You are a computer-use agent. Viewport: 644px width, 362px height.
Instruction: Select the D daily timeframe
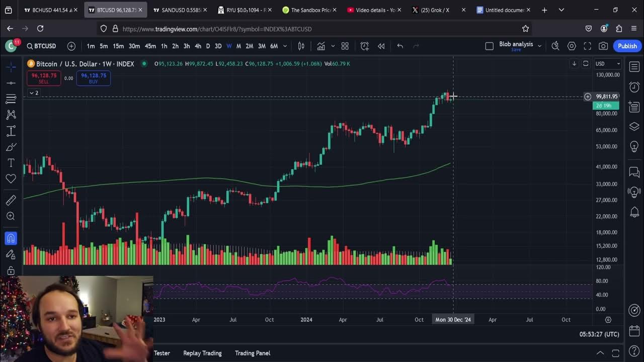click(208, 46)
